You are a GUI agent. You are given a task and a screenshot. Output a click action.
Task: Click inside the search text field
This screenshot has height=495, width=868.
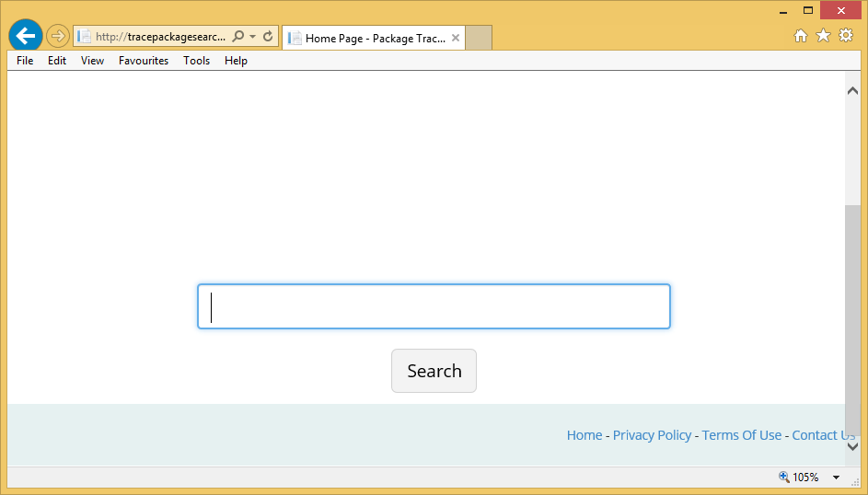click(434, 306)
